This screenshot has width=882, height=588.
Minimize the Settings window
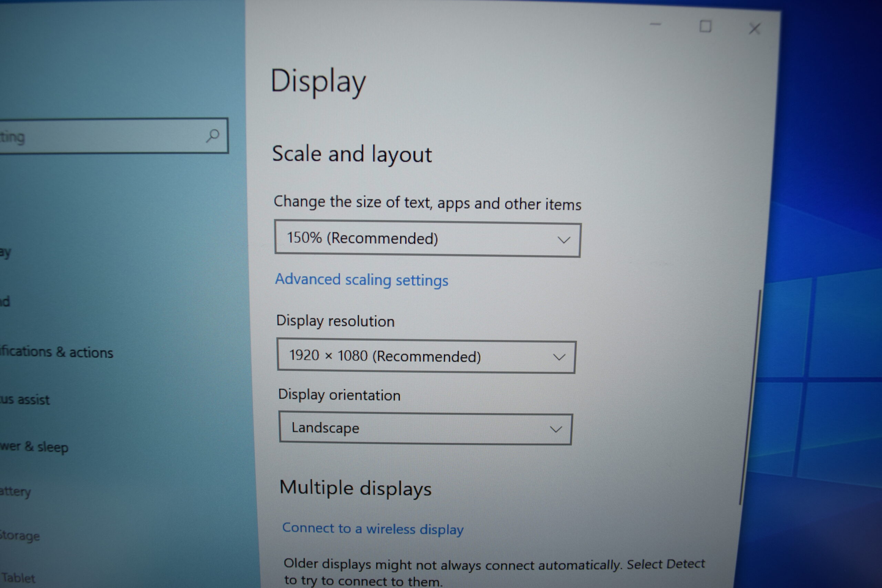[x=656, y=25]
